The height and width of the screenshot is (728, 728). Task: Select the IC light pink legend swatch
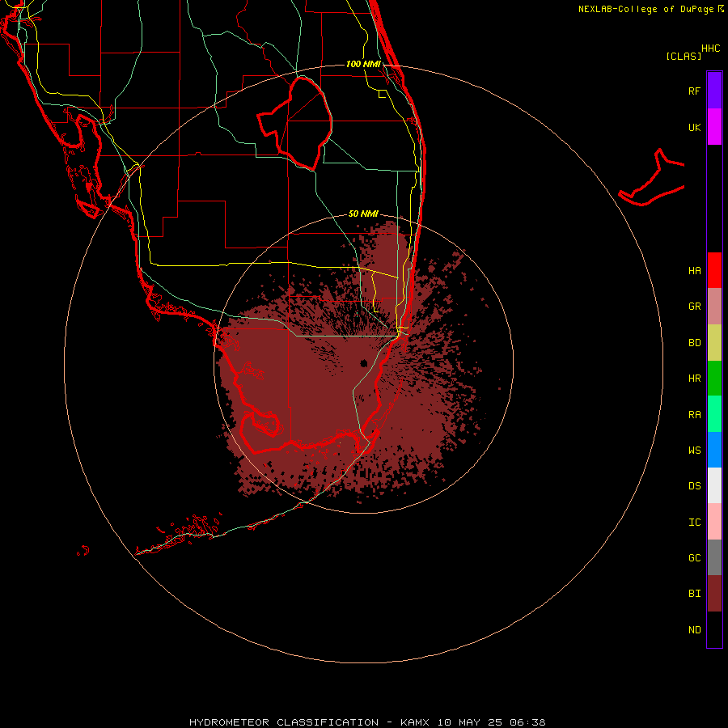[714, 522]
